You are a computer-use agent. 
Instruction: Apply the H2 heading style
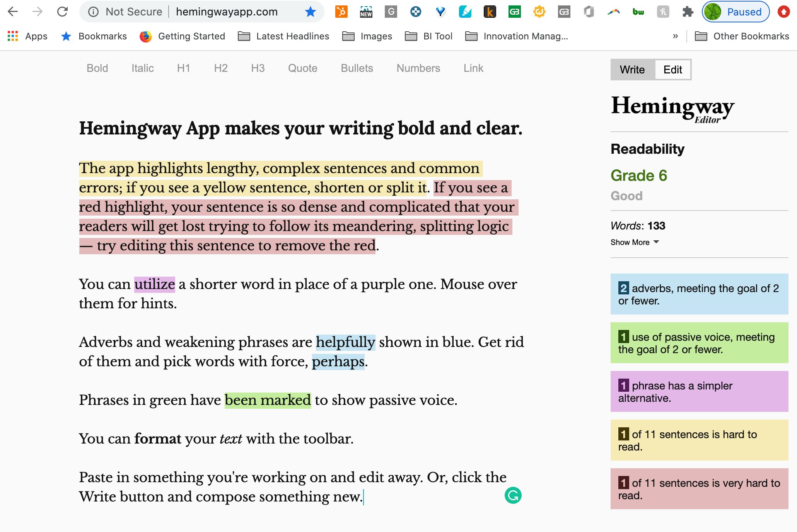click(x=221, y=68)
